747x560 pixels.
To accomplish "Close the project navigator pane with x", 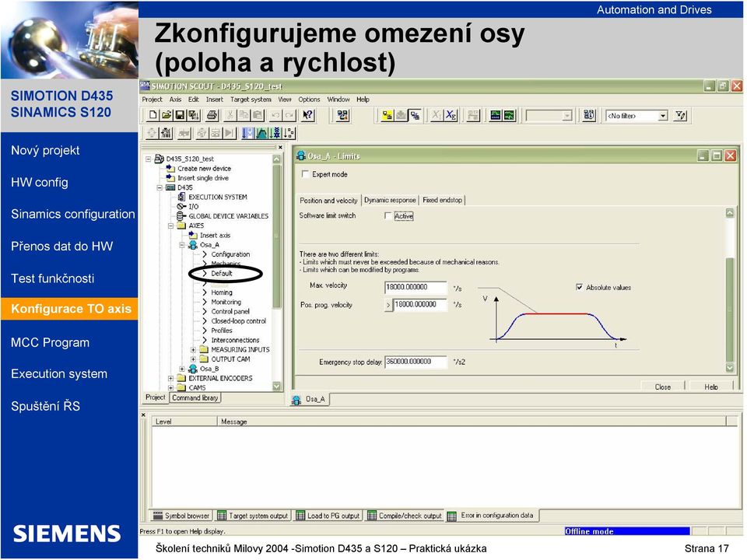I will [x=280, y=147].
